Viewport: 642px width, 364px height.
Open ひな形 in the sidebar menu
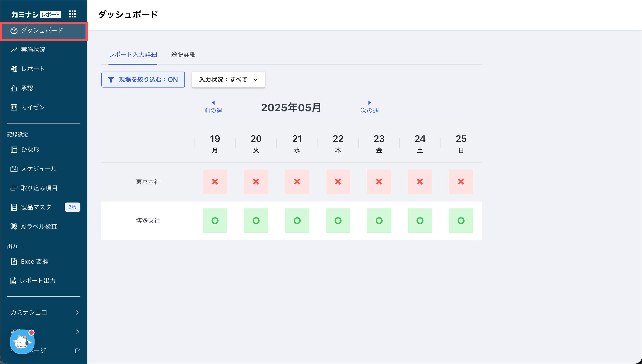point(30,149)
